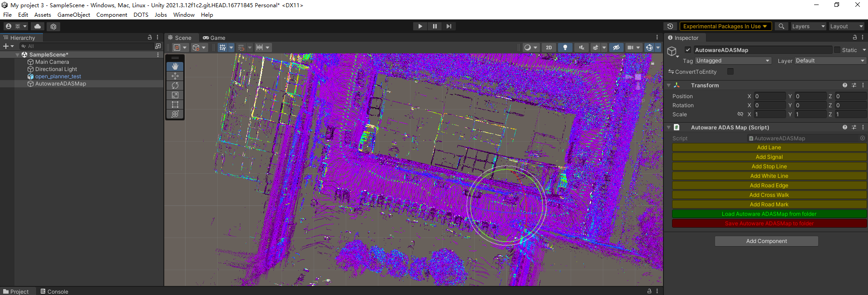
Task: Click the Play button
Action: [420, 26]
